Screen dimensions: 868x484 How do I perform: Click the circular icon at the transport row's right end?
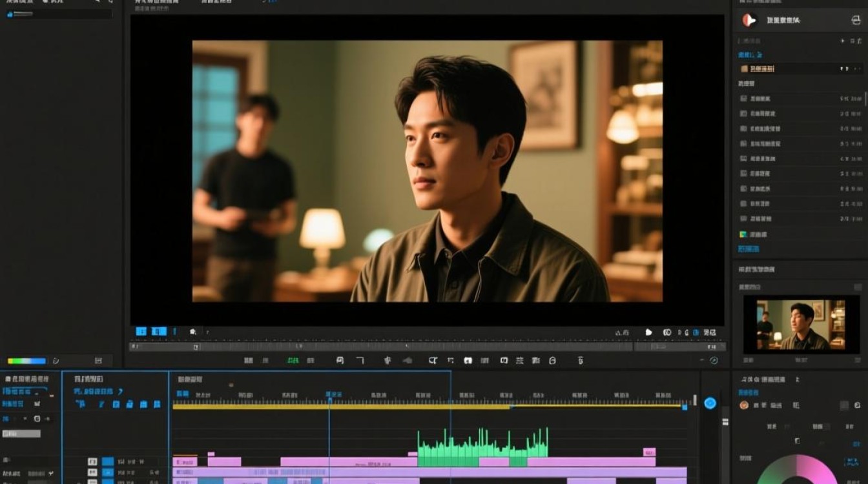(x=714, y=361)
